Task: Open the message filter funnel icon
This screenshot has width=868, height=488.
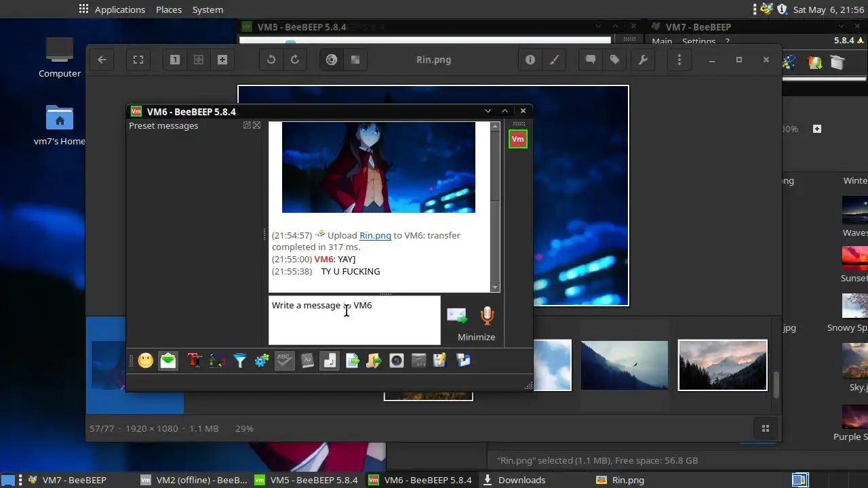Action: tap(240, 361)
